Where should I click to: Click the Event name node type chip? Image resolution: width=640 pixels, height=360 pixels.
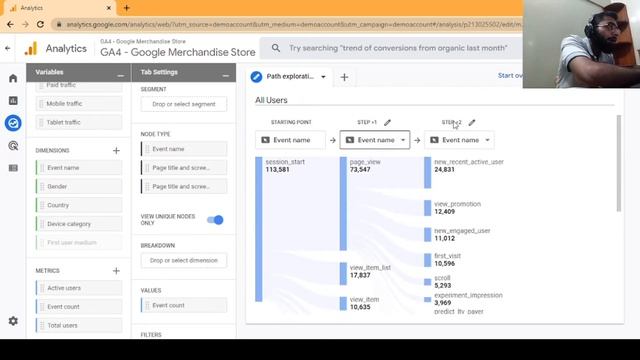click(184, 149)
